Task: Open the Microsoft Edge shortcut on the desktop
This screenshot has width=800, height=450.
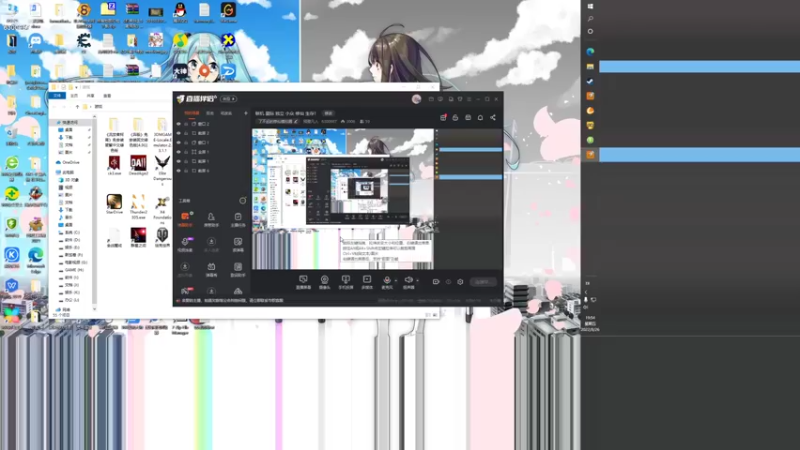Action: [36, 258]
